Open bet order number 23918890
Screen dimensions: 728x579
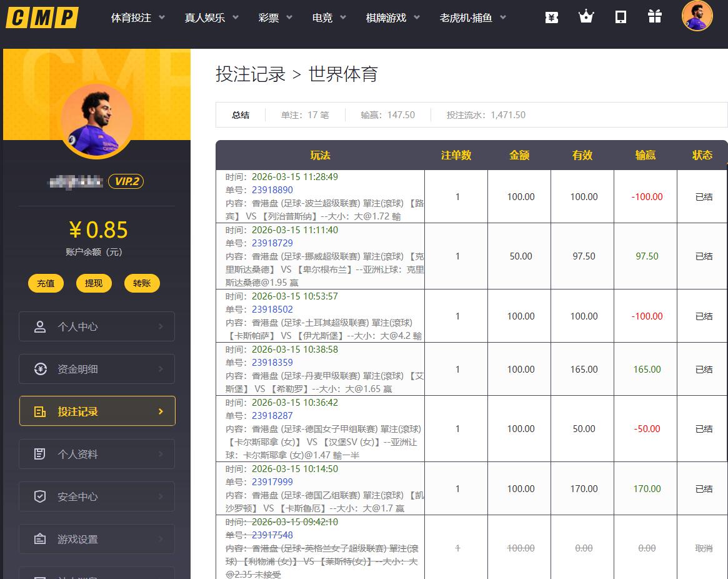(x=272, y=190)
